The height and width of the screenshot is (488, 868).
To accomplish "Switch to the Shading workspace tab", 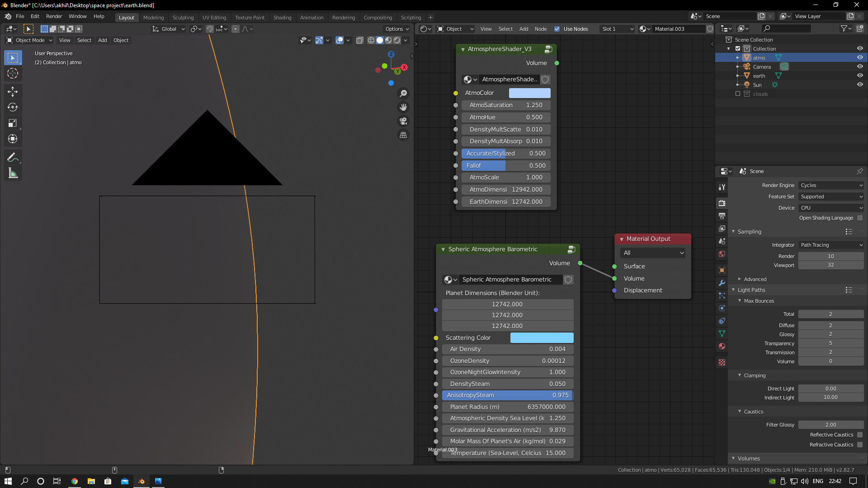I will coord(282,18).
